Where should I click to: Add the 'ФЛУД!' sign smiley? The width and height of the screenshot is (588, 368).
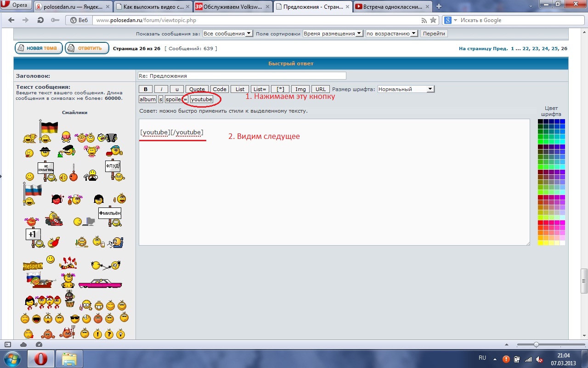coord(113,169)
